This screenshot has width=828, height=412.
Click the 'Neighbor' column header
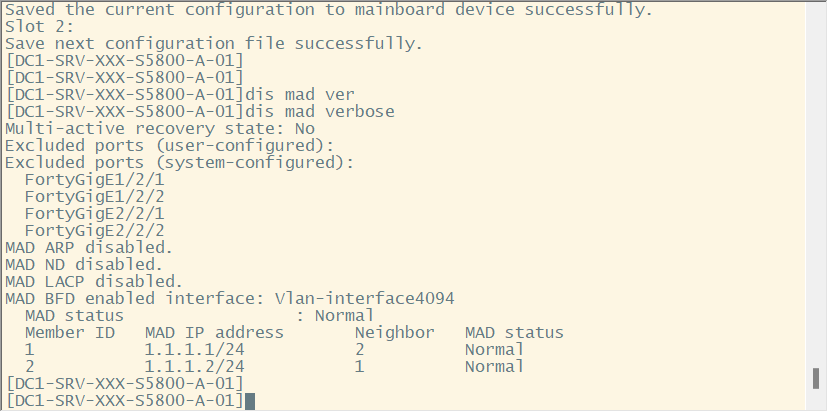coord(395,332)
